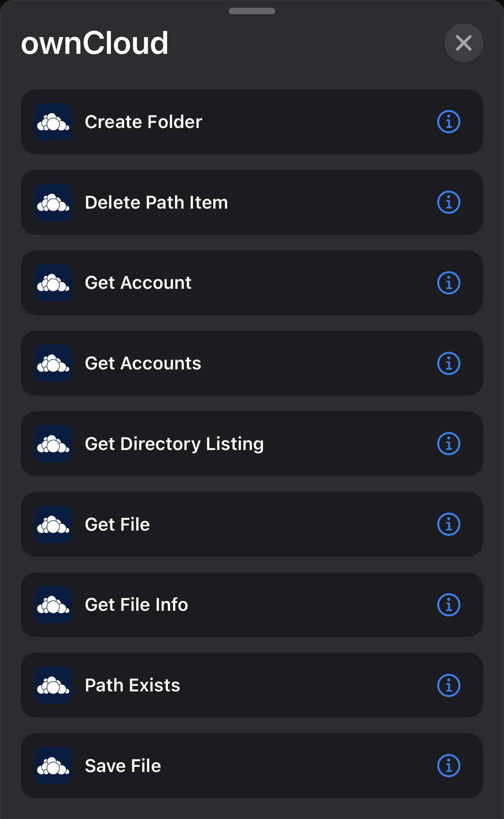Viewport: 504px width, 819px height.
Task: Tap ownCloud icon beside Path Exists
Action: pos(53,685)
